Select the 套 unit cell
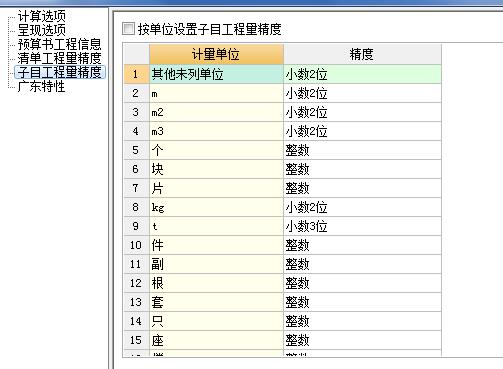Image resolution: width=503 pixels, height=369 pixels. click(216, 302)
